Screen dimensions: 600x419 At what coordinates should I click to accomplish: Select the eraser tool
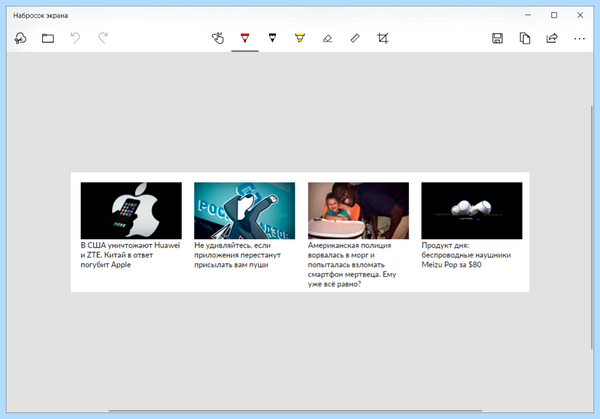pos(328,38)
